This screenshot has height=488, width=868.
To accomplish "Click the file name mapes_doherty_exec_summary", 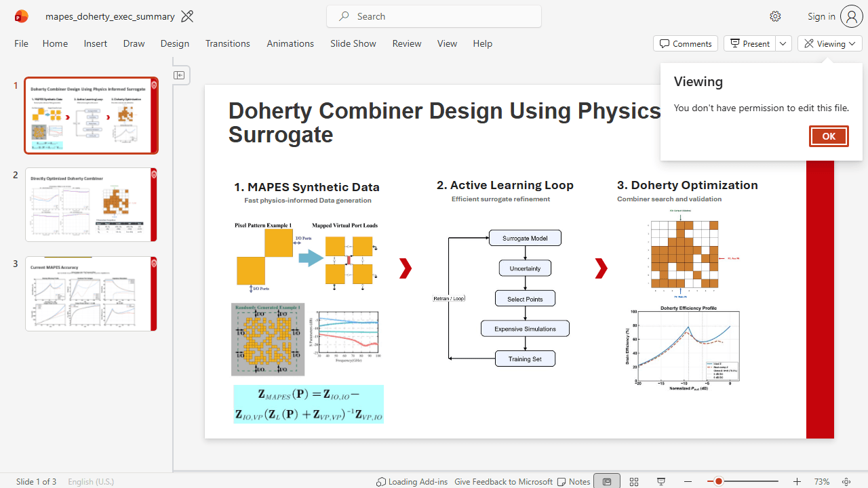I will coord(110,16).
